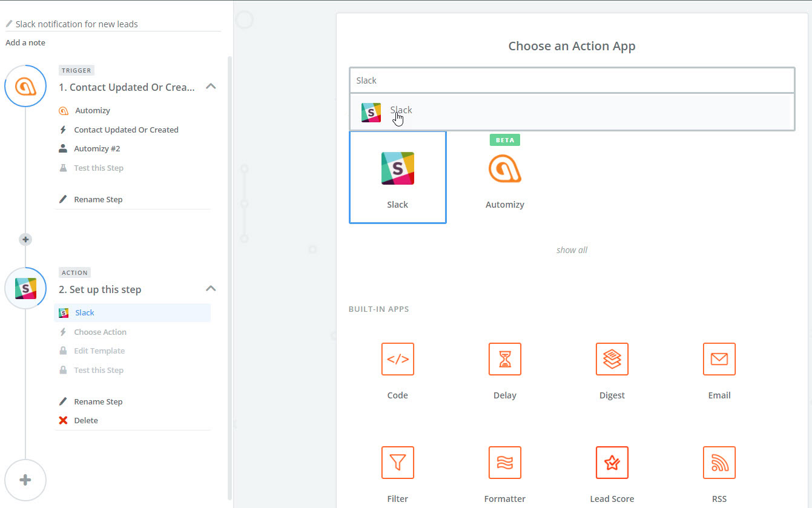Screen dimensions: 812x508
Task: Select Automizy under the trigger step
Action: click(93, 111)
